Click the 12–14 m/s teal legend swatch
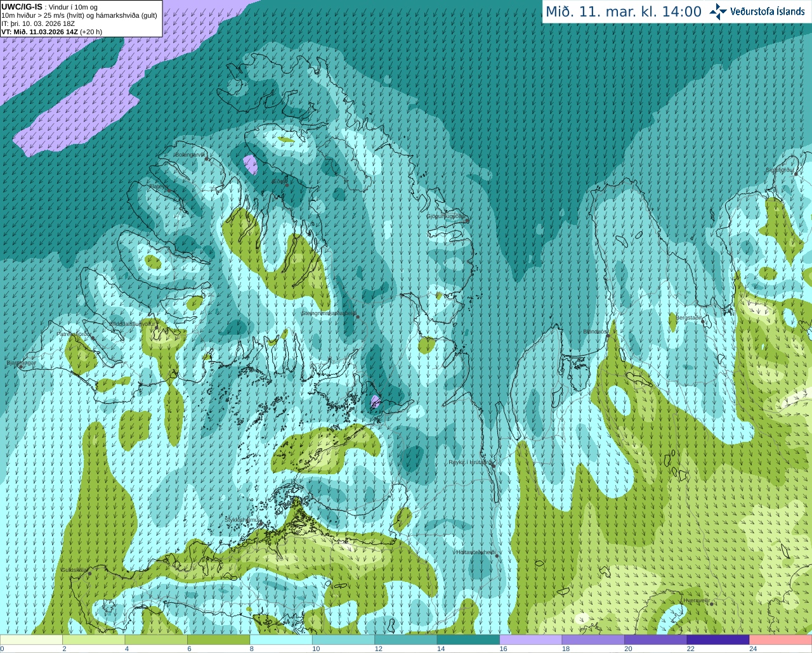 click(x=406, y=640)
